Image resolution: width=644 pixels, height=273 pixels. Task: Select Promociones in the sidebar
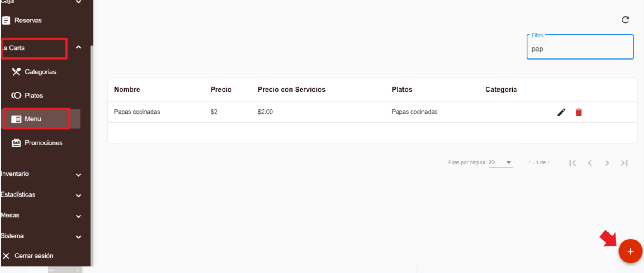tap(43, 143)
